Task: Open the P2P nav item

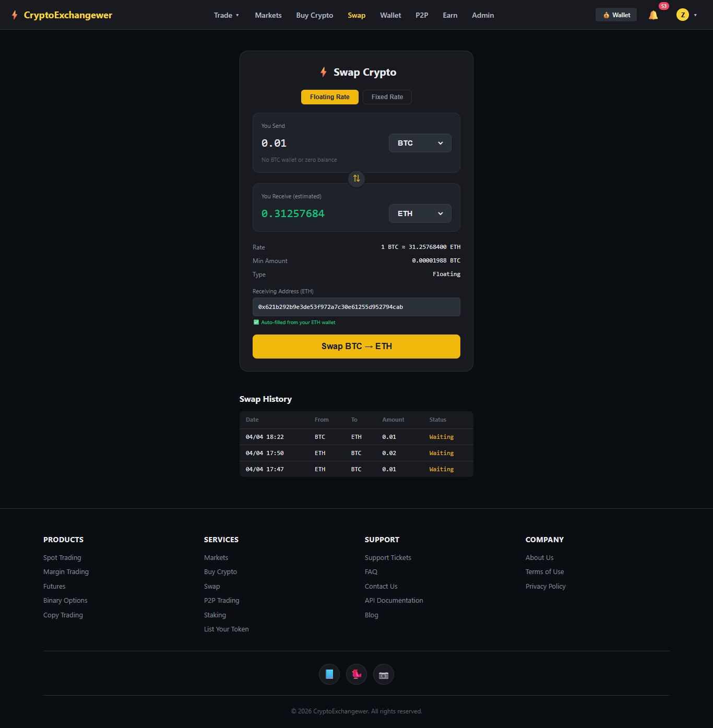Action: (422, 15)
